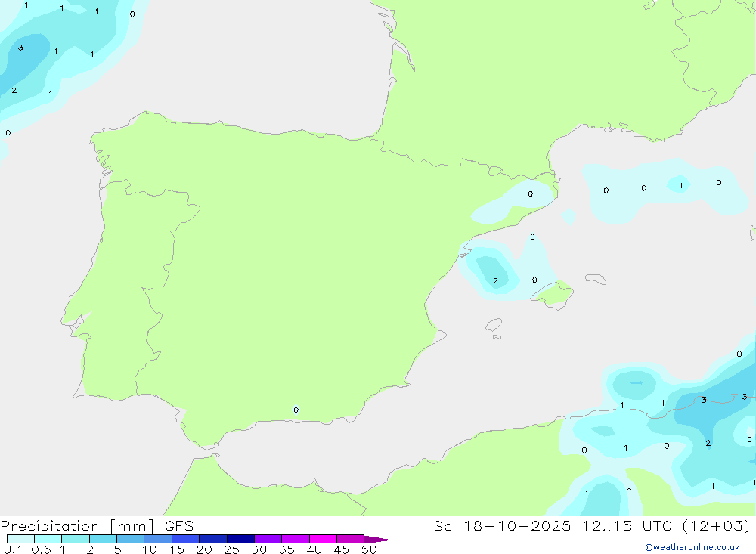Click the 0.5–1 mm legend color swatch

click(x=48, y=539)
